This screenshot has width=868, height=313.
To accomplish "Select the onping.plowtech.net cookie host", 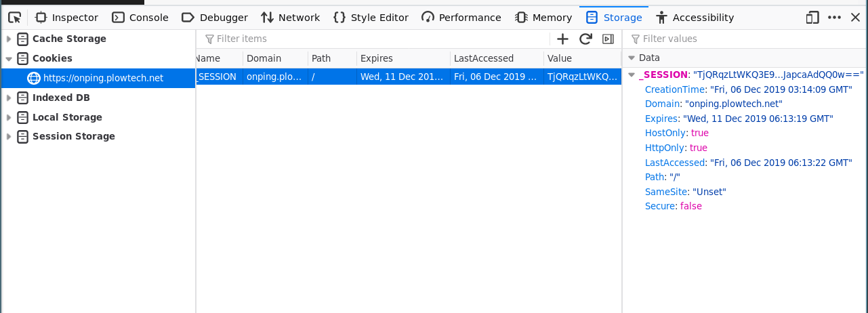I will 103,79.
